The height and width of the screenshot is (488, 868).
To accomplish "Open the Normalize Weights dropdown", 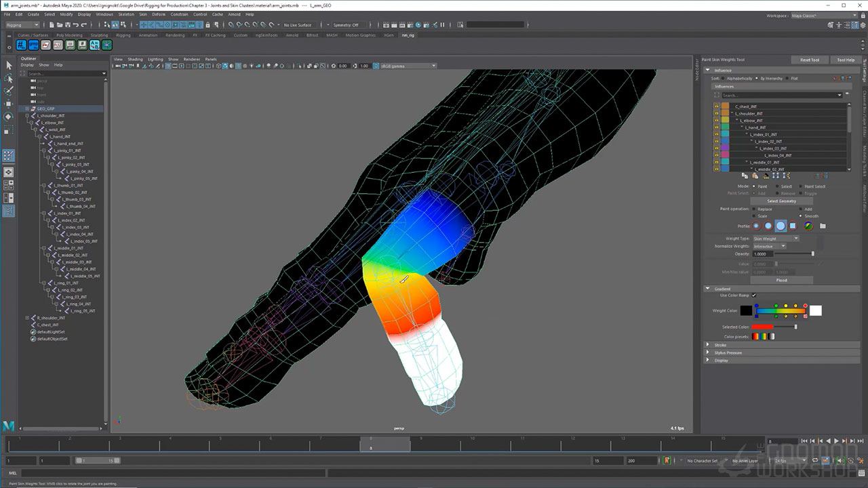I will pyautogui.click(x=769, y=246).
